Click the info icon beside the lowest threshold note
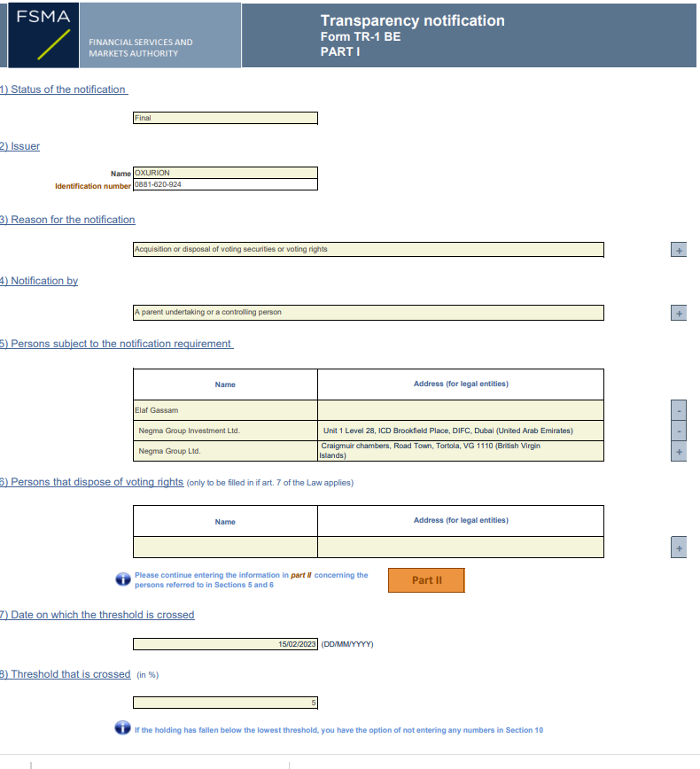 click(x=123, y=728)
